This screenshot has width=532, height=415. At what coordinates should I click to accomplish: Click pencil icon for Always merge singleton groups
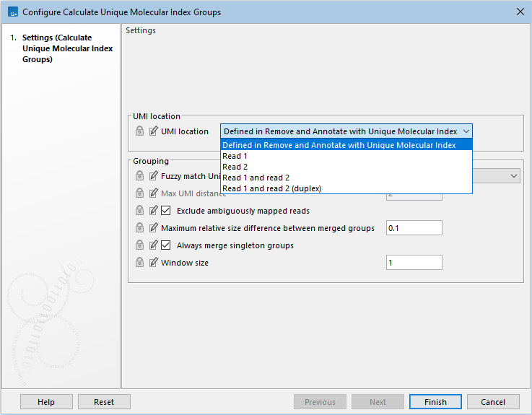153,245
